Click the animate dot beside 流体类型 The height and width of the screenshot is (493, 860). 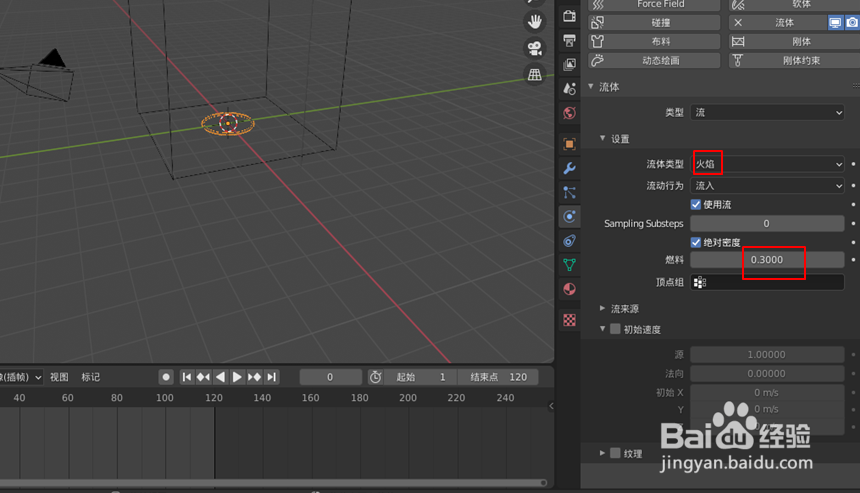click(853, 164)
